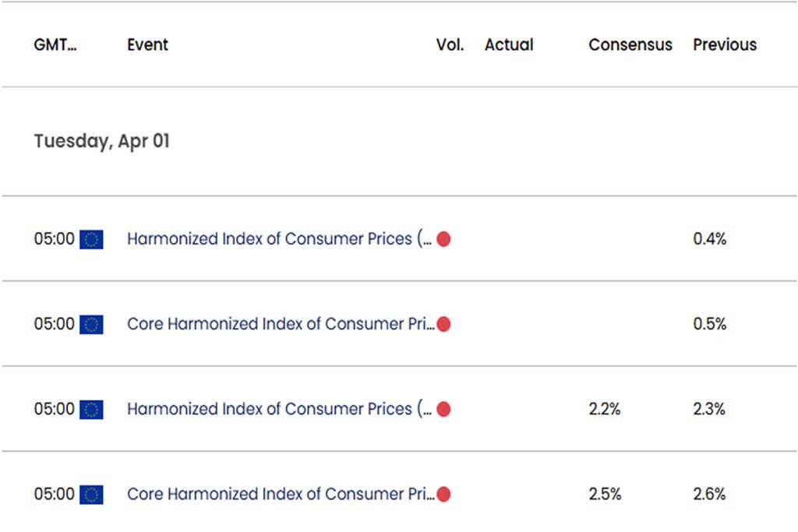Click the GMT column header

55,44
